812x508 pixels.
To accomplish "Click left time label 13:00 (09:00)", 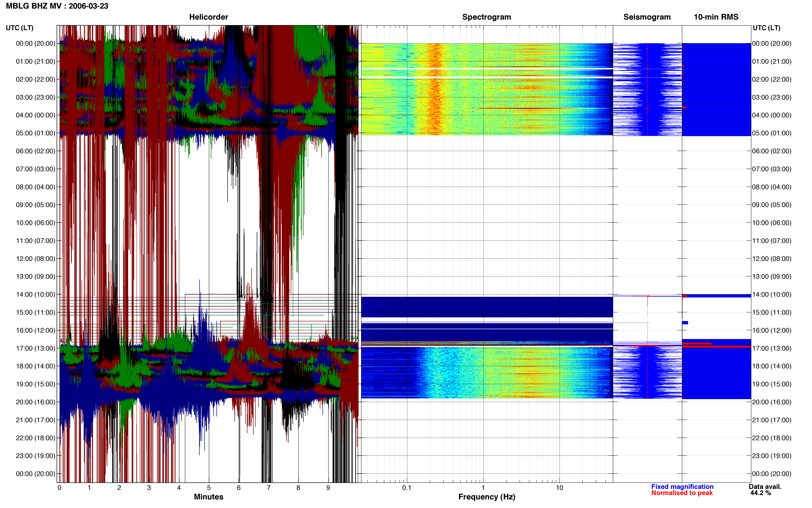I will click(36, 277).
